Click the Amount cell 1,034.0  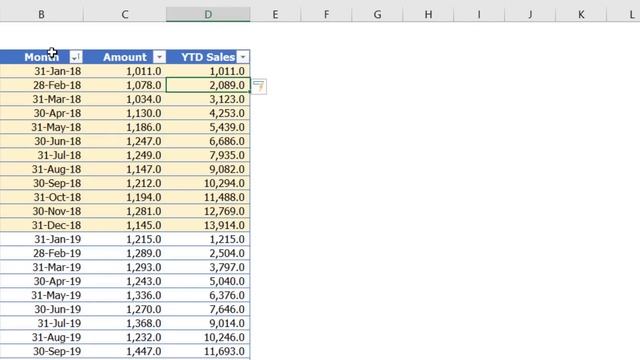(124, 99)
